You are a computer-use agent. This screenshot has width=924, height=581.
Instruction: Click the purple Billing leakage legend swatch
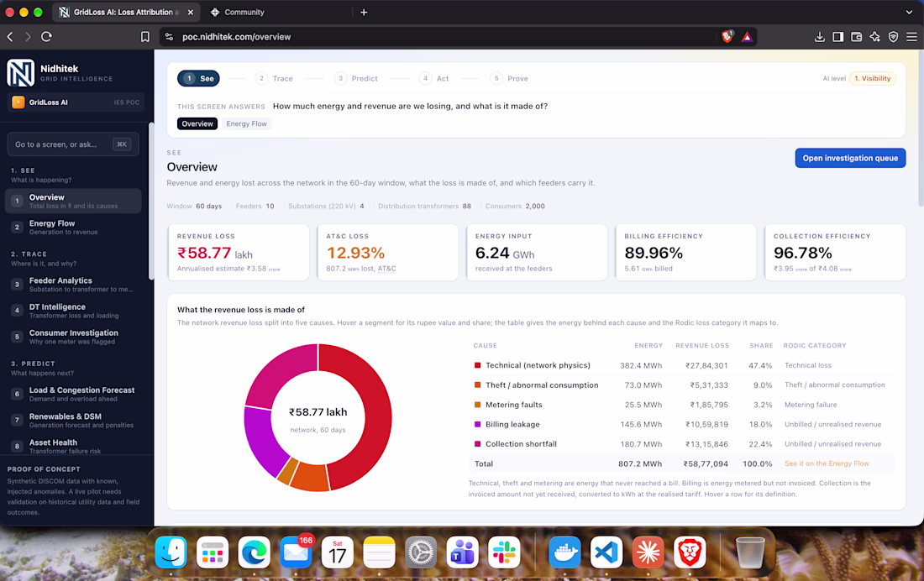(x=477, y=424)
